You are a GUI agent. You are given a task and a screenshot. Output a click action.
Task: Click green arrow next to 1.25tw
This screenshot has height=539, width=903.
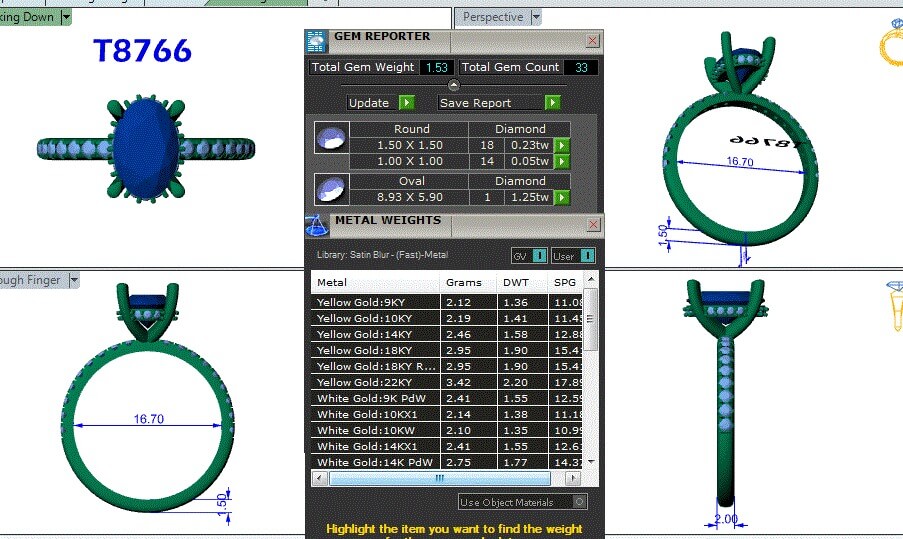[561, 197]
